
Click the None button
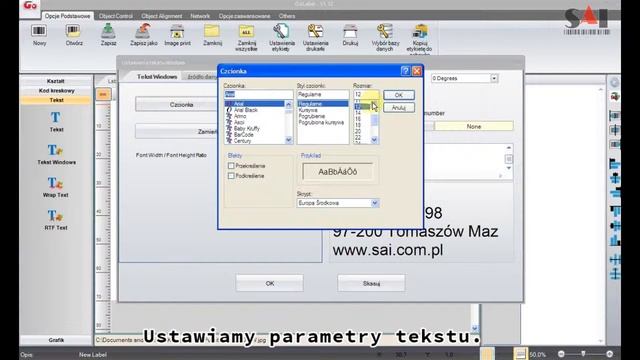(x=473, y=127)
